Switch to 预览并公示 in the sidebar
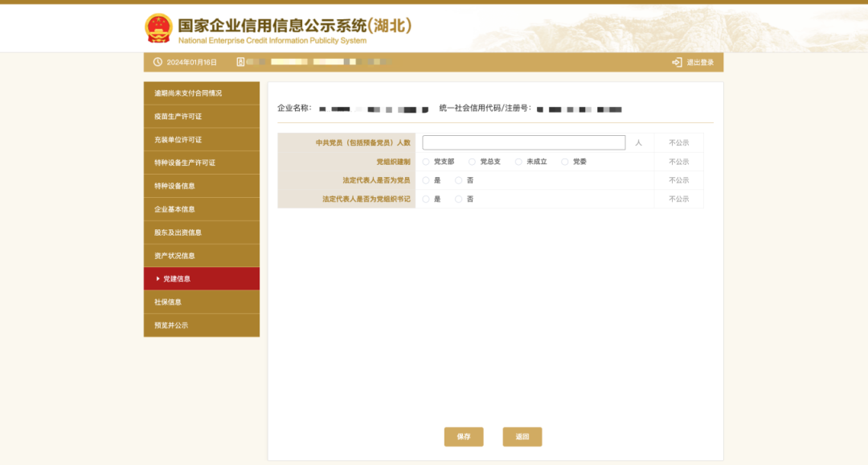Screen dimensions: 868x465 click(x=201, y=325)
